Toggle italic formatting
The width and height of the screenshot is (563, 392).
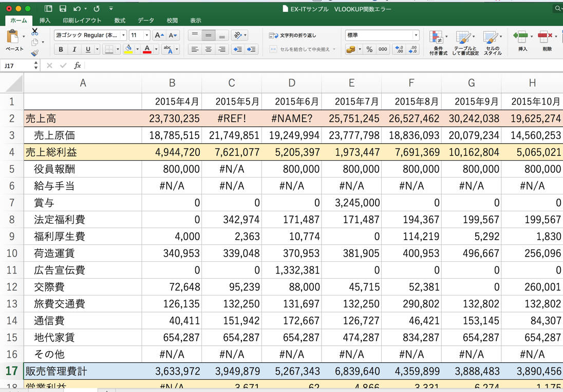point(74,49)
